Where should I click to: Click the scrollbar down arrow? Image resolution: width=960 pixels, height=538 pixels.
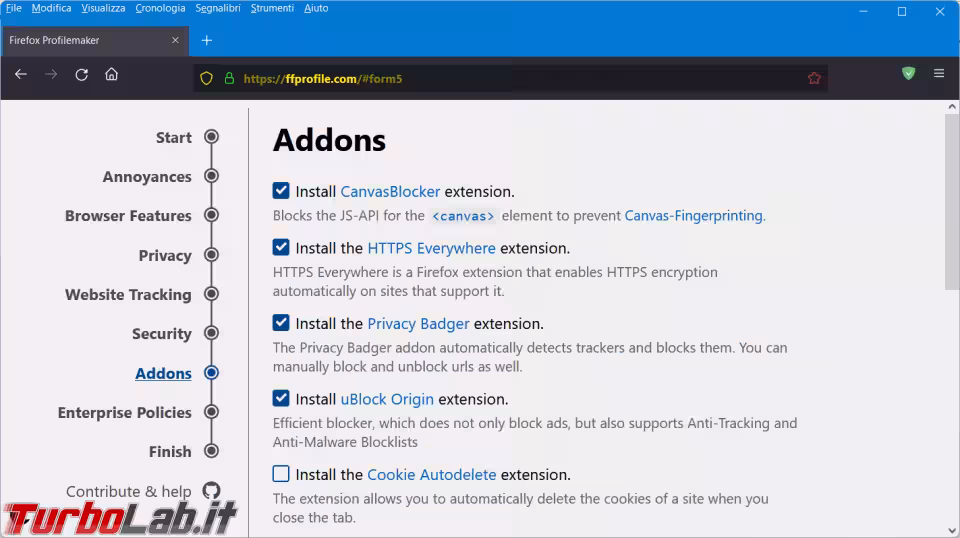pyautogui.click(x=951, y=530)
